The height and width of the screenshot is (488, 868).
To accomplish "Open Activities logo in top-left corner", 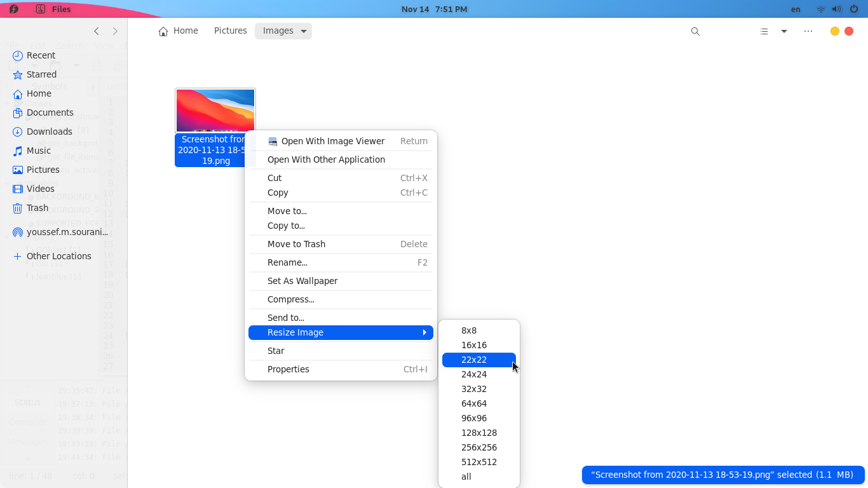I will [x=13, y=9].
